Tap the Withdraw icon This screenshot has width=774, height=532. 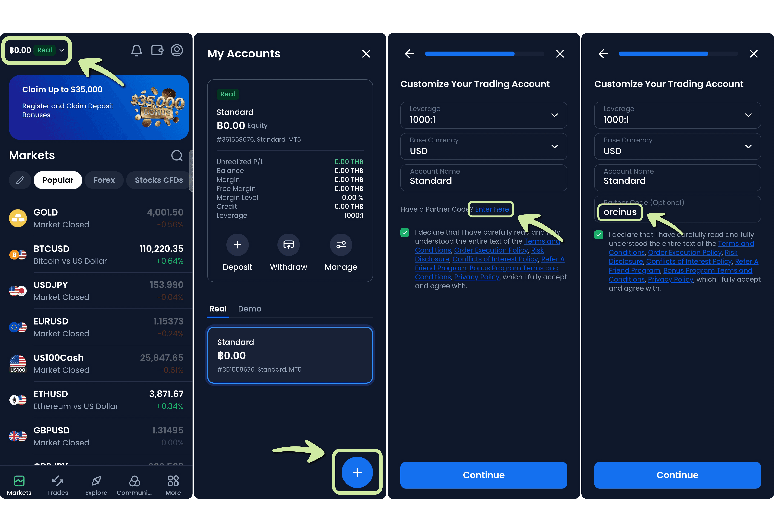(x=288, y=245)
